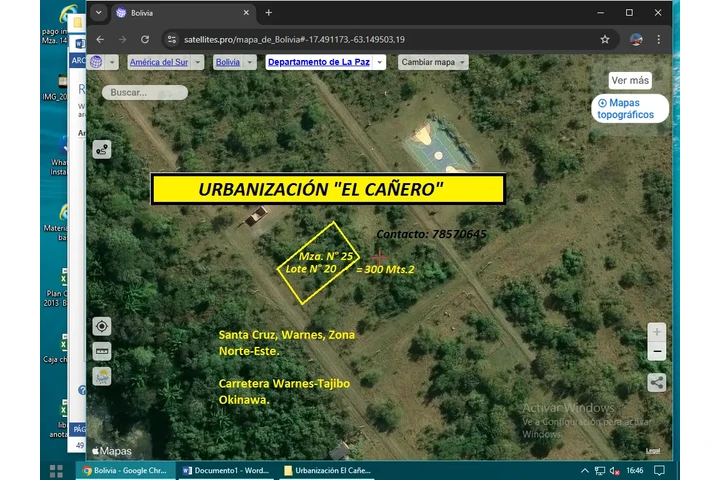
Task: Bookmark this page with the star
Action: (605, 40)
